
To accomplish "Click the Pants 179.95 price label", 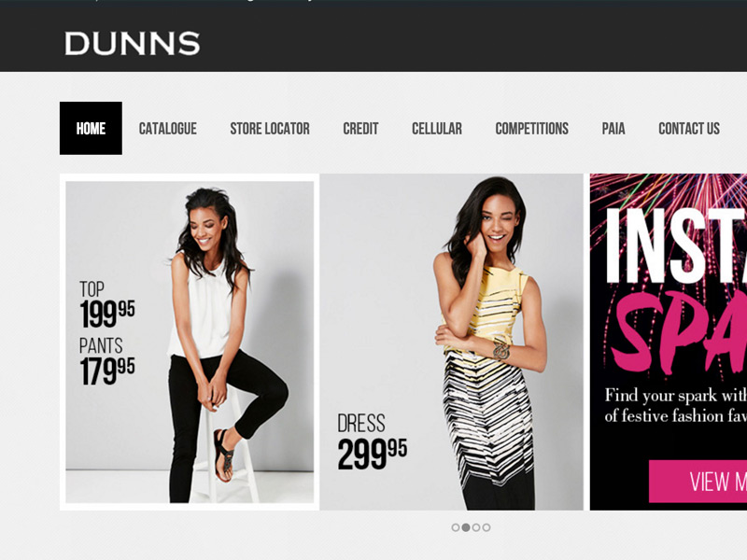I will [106, 361].
